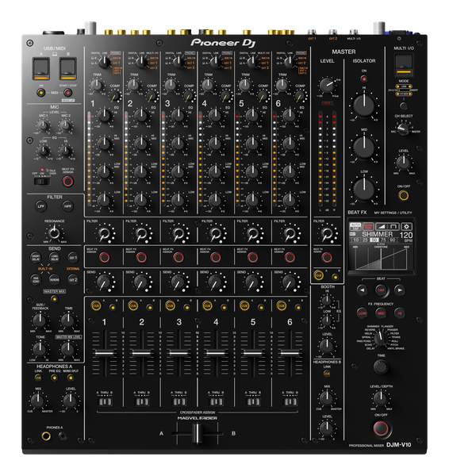Select 10 on the X-PAD beat bar
449x476 pixels.
point(356,240)
